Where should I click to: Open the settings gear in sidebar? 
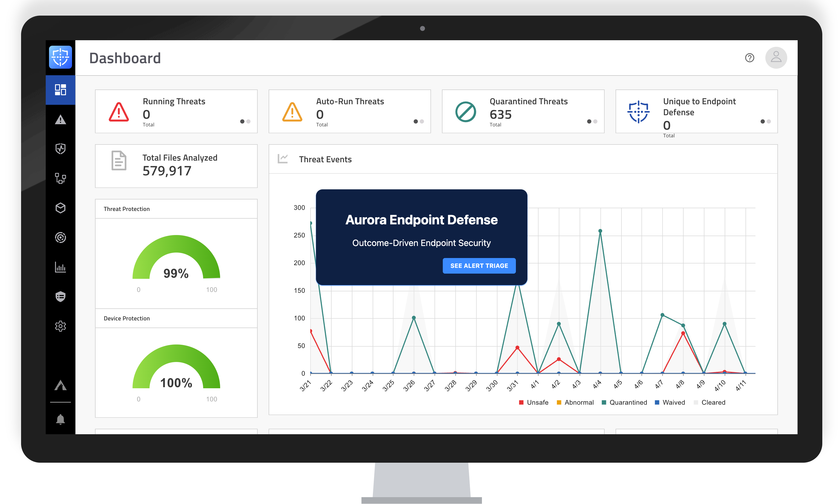(x=61, y=326)
